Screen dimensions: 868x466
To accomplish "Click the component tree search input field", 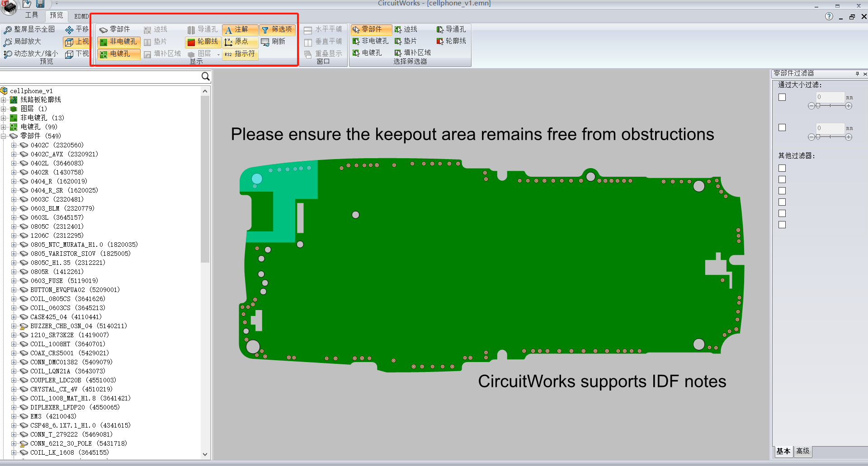I will [100, 76].
